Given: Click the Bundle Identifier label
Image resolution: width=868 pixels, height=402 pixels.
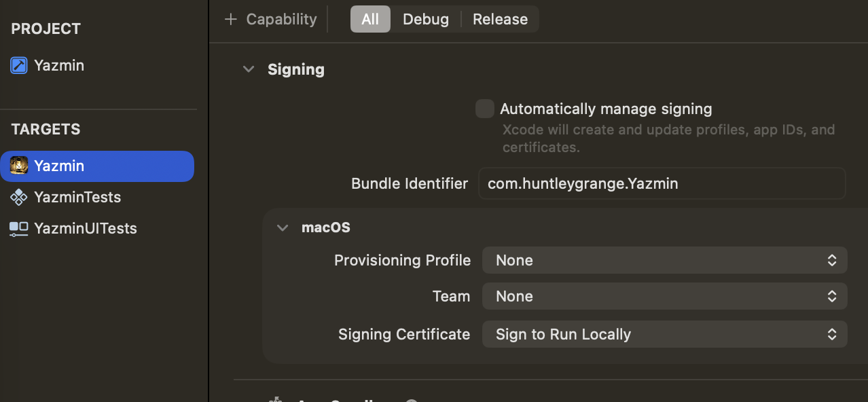Looking at the screenshot, I should [410, 183].
